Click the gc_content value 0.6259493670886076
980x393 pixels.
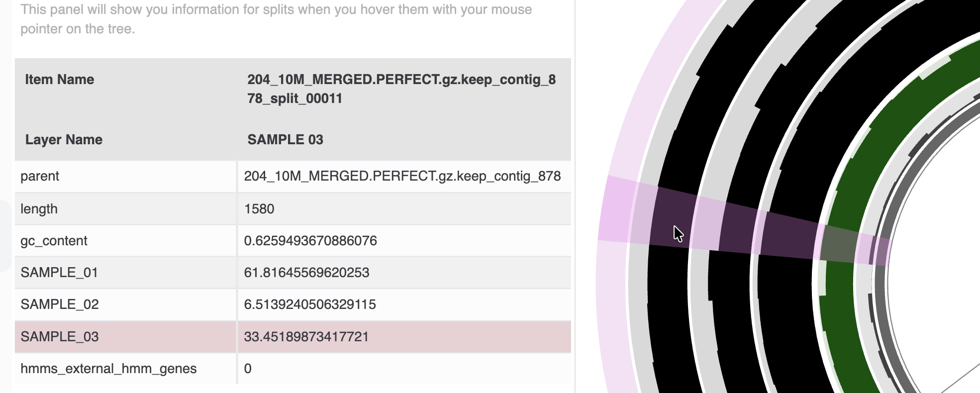[x=310, y=241]
